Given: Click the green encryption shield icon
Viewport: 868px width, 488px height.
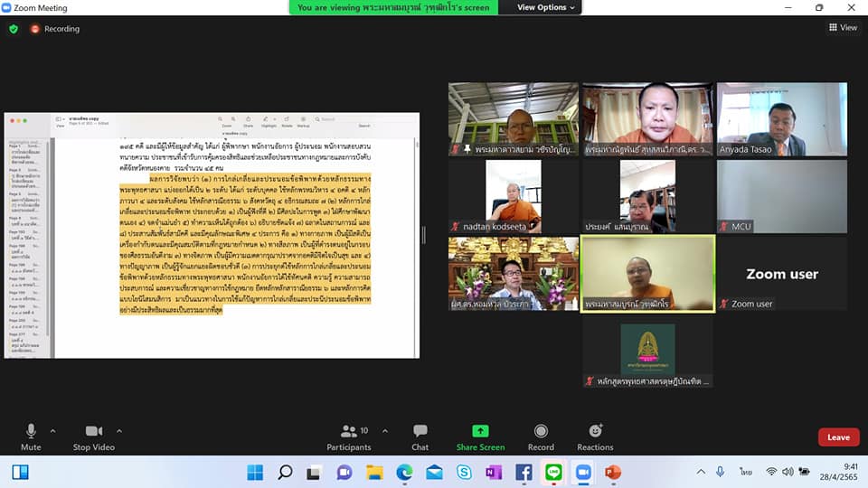Looking at the screenshot, I should [14, 29].
